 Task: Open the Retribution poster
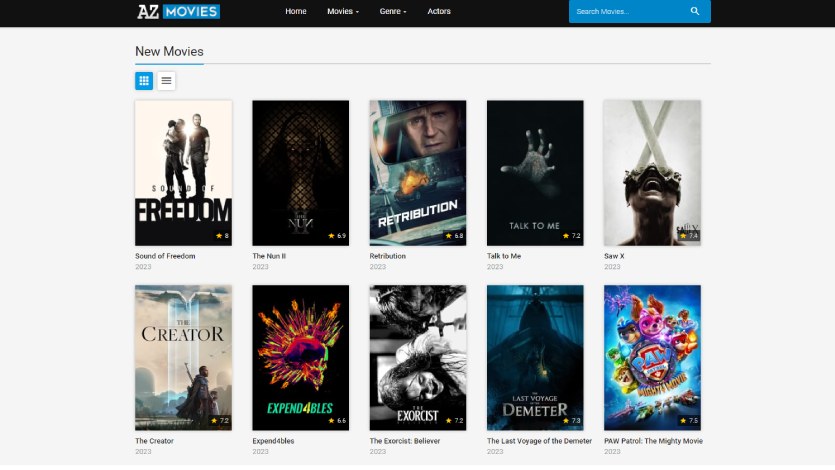coord(418,173)
